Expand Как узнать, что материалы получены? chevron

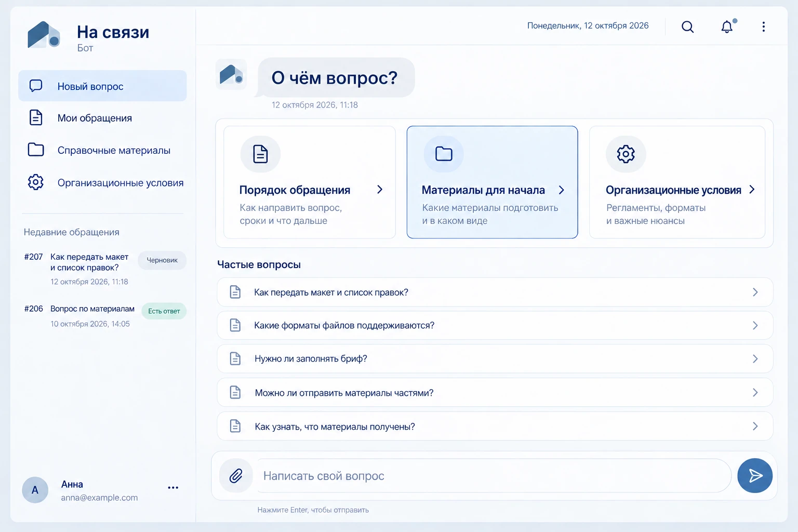click(755, 427)
